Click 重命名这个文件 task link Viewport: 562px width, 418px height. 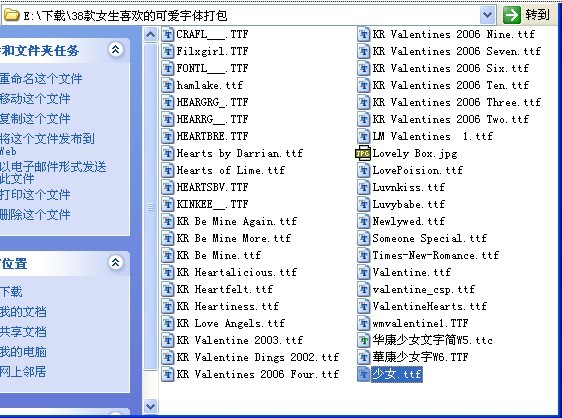coord(41,79)
